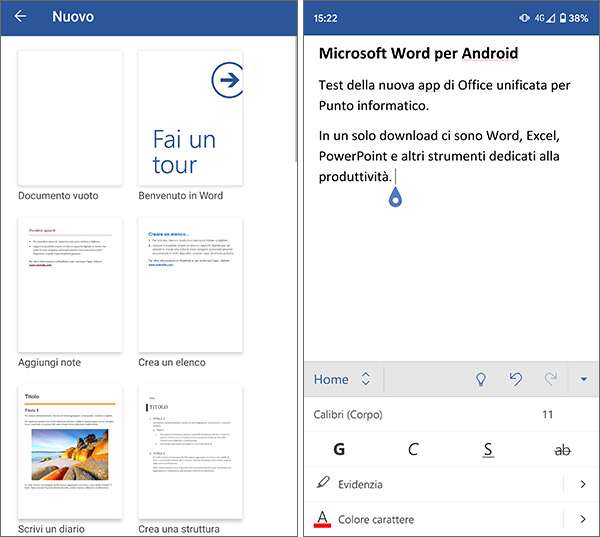Click the Documento vuoto label
This screenshot has height=537, width=600.
coord(58,196)
